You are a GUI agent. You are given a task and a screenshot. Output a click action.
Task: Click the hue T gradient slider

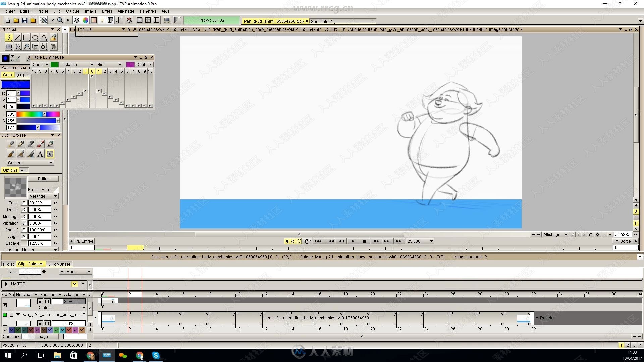38,114
